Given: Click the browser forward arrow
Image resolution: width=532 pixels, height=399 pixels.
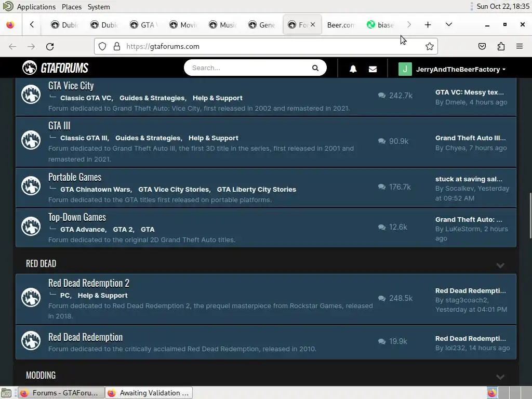Looking at the screenshot, I should pos(31,46).
